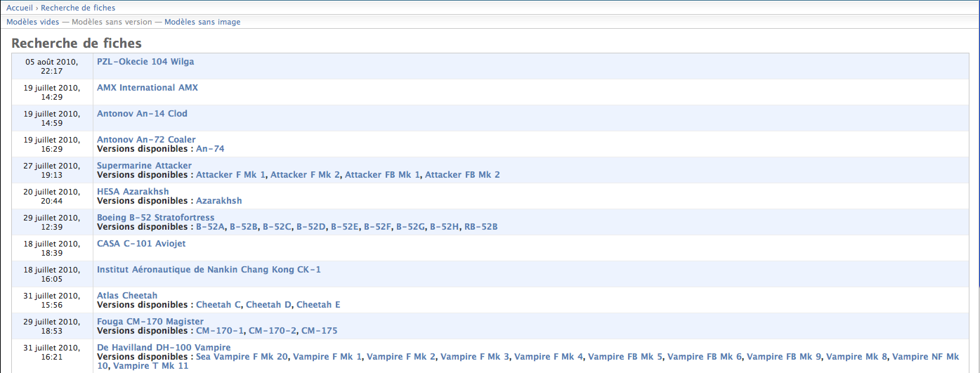Image resolution: width=980 pixels, height=373 pixels.
Task: Open the Modèles vides tab
Action: coord(32,22)
